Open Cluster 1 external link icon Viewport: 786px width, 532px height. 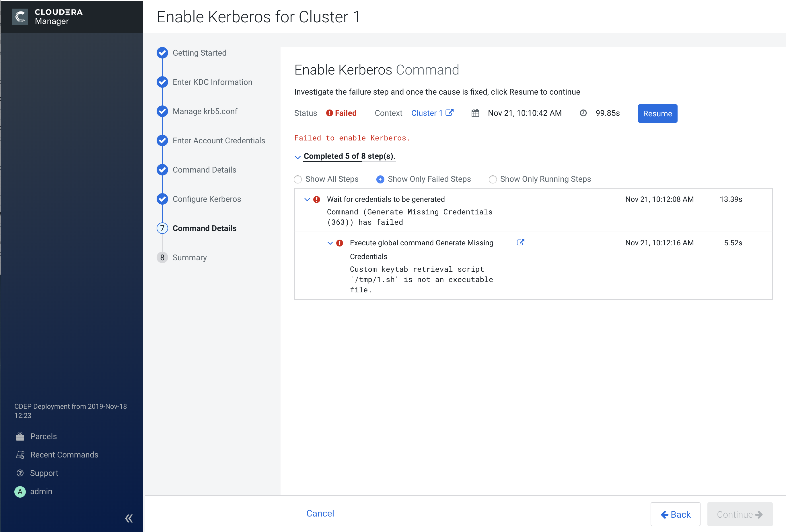click(x=449, y=113)
